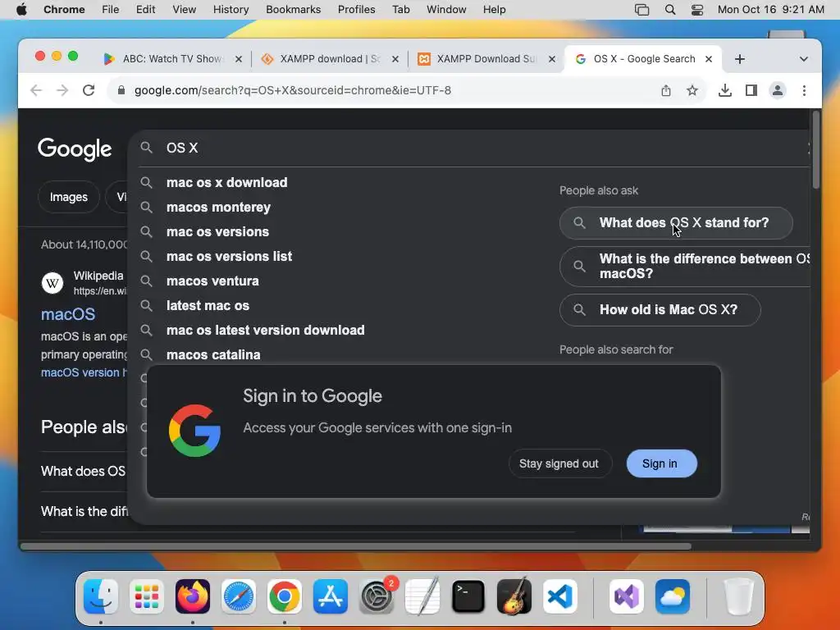
Task: Open the Chrome profile avatar icon
Action: (778, 90)
